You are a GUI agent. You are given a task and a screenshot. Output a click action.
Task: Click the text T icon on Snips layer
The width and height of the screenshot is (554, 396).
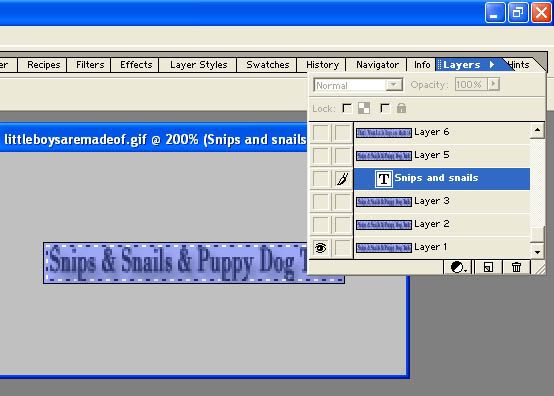384,179
